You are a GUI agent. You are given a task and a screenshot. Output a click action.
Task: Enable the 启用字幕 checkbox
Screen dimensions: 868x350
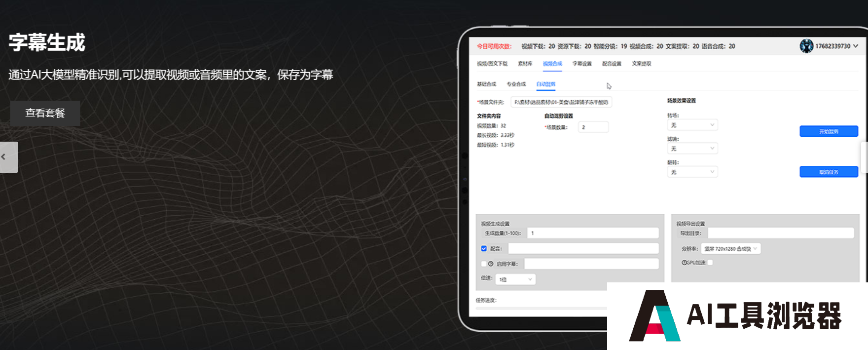484,264
